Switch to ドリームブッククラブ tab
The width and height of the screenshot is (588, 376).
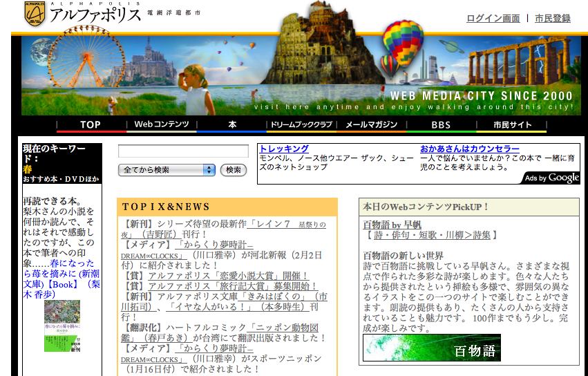301,125
